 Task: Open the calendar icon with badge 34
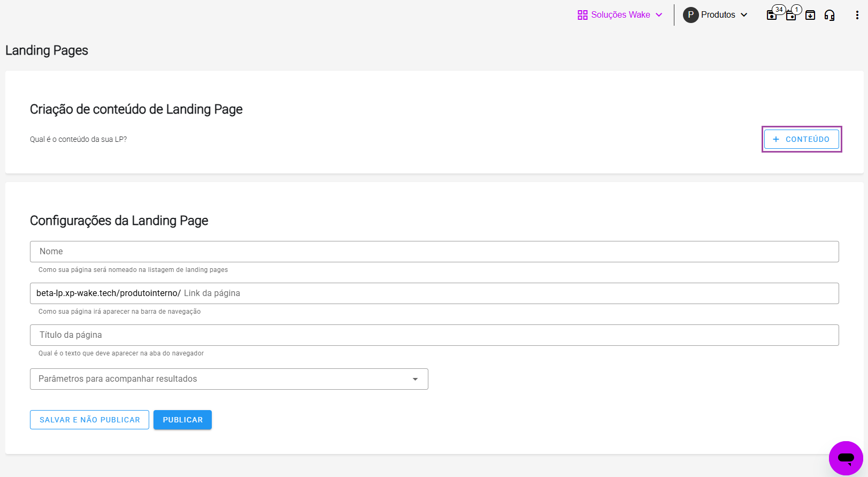[x=772, y=15]
